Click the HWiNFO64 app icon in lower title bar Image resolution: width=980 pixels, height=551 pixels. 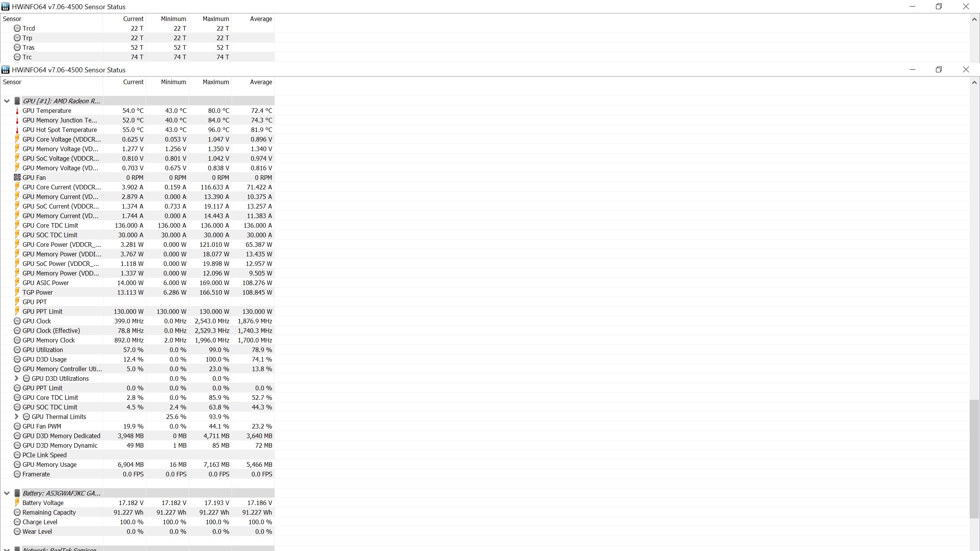click(5, 70)
